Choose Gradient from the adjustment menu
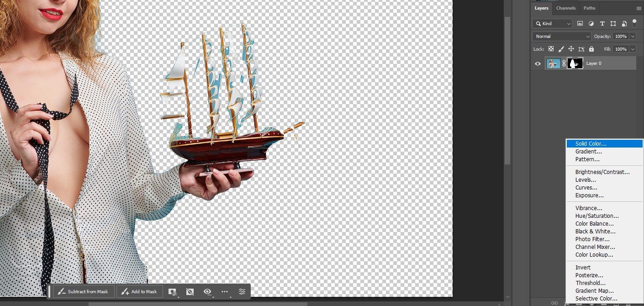This screenshot has width=644, height=306. coord(604,152)
